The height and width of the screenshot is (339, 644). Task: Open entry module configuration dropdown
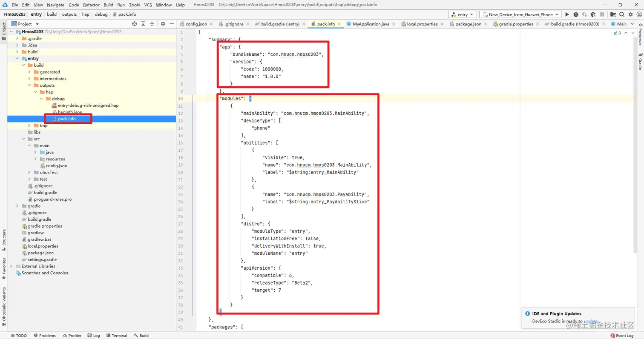(x=462, y=14)
